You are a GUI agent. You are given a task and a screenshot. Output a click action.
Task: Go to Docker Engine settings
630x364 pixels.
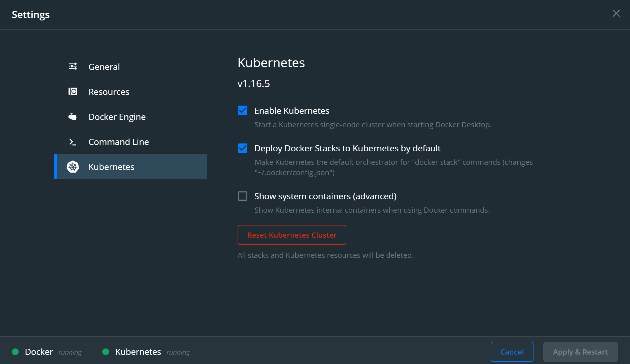click(117, 117)
